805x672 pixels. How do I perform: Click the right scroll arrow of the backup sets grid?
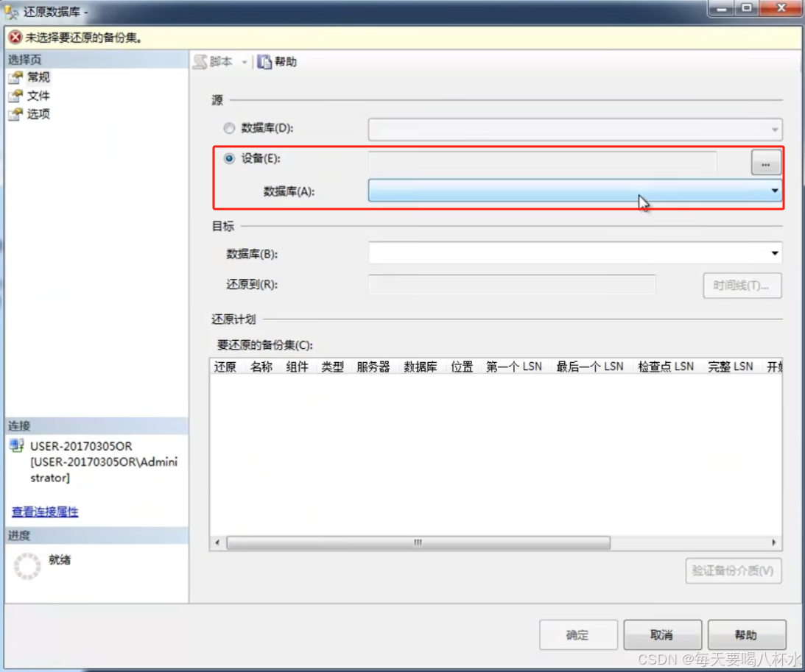[x=773, y=542]
